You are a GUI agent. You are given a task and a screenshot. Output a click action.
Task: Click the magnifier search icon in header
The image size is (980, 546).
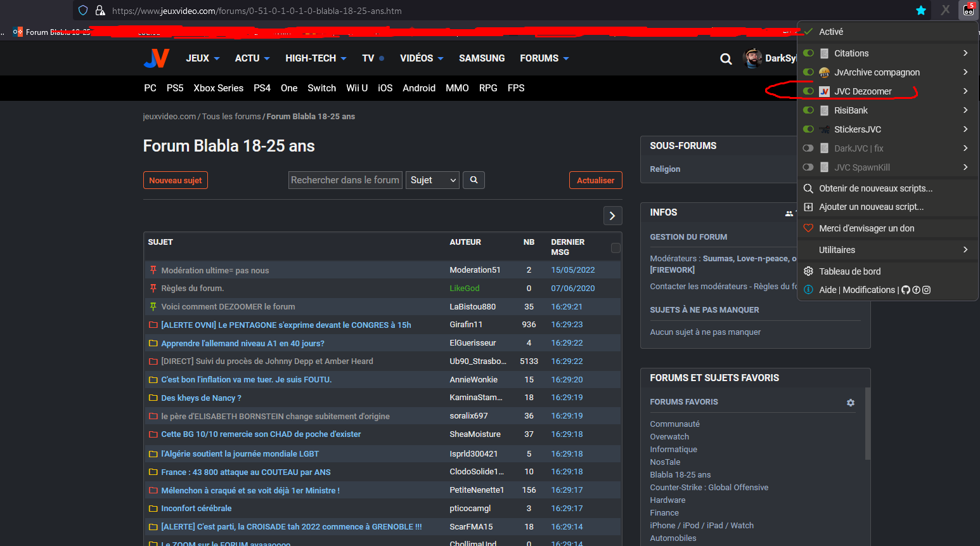pyautogui.click(x=726, y=59)
